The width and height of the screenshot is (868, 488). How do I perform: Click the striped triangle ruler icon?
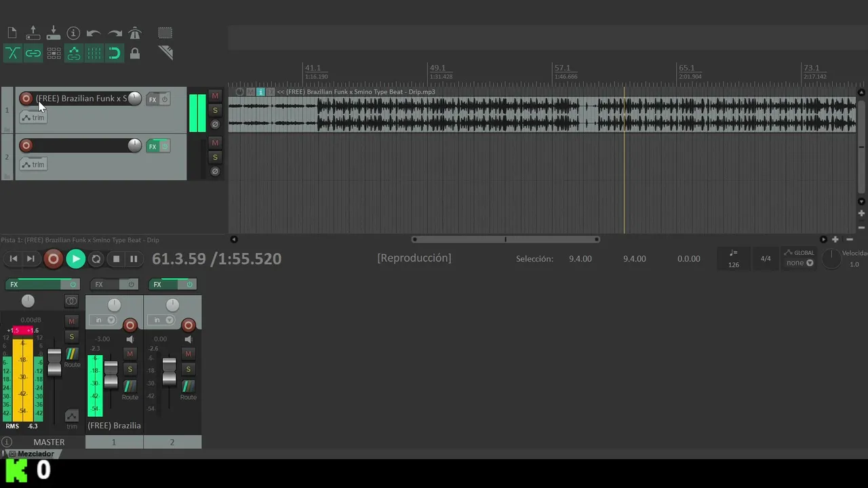coord(165,53)
